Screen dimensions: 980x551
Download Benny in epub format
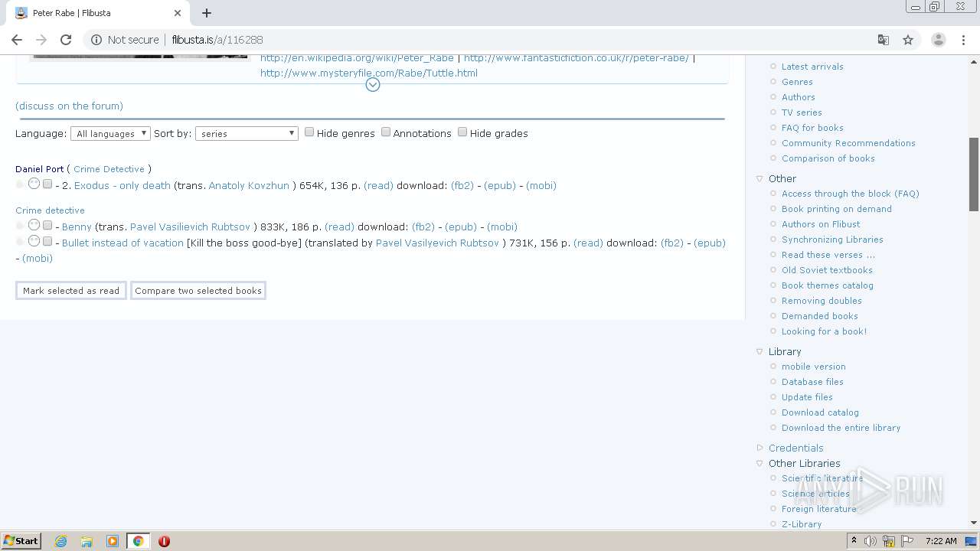[461, 227]
